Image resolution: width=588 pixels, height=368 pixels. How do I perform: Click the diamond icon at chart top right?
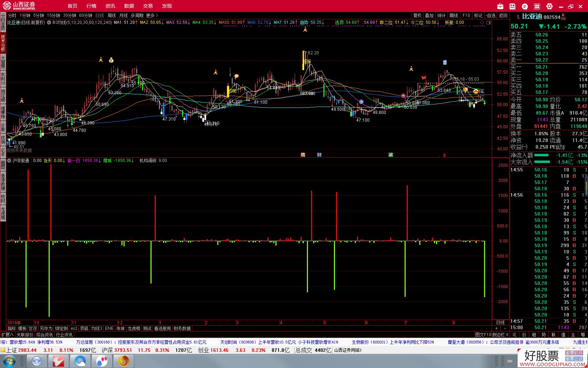tap(482, 22)
